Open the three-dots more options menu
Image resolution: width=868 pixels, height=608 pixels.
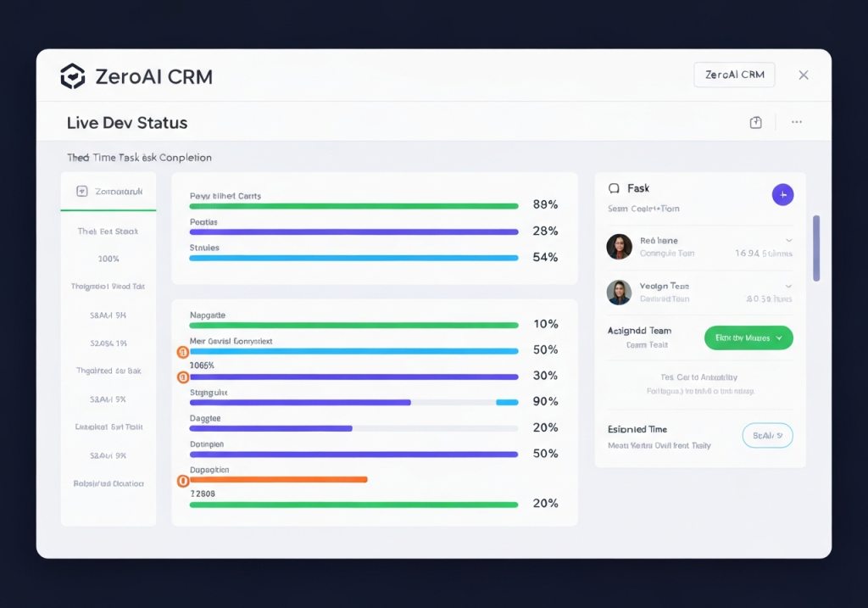click(796, 123)
